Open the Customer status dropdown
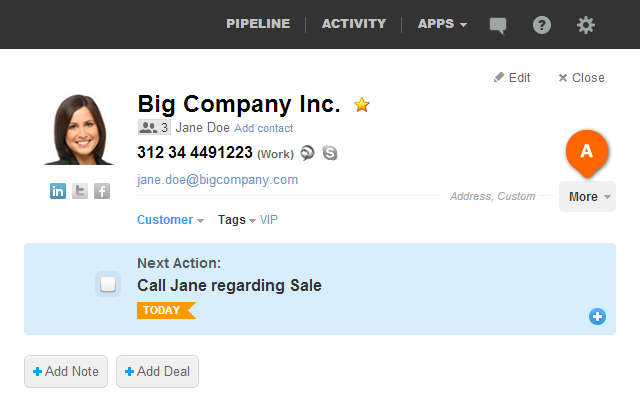The image size is (640, 399). pos(170,220)
